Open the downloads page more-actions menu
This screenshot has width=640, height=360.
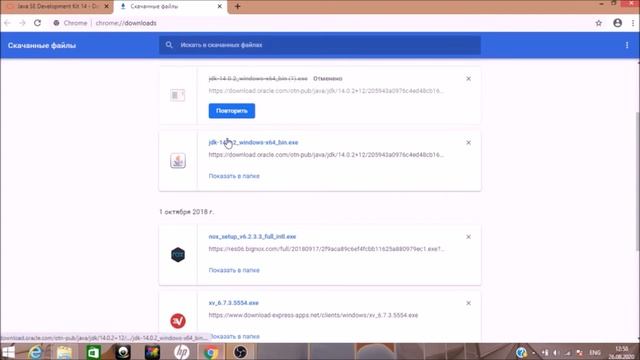click(x=627, y=45)
